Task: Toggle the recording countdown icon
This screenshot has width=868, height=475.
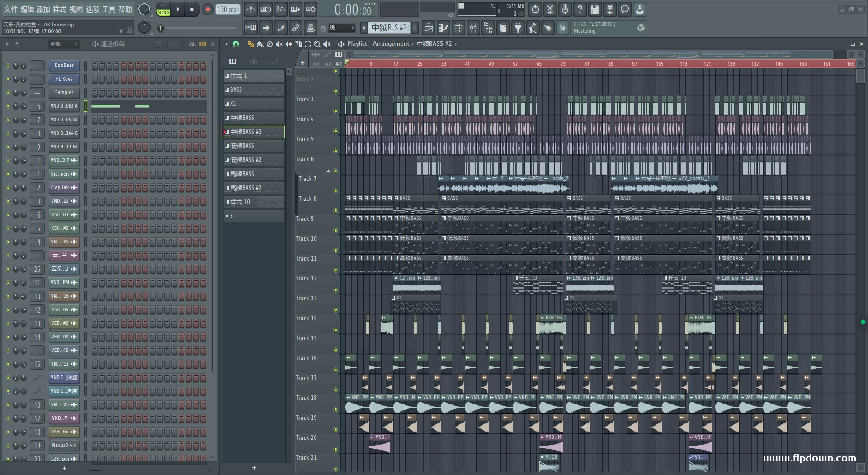Action: coord(281,9)
